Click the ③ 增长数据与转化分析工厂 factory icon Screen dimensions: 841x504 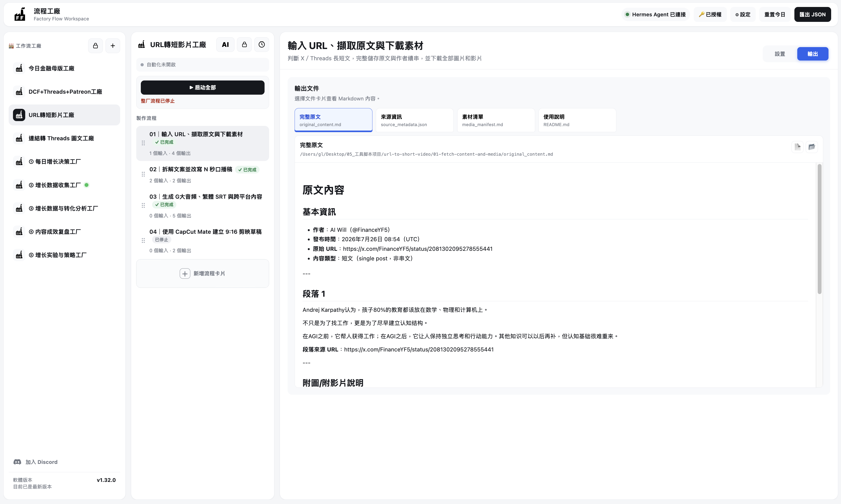[x=19, y=208]
